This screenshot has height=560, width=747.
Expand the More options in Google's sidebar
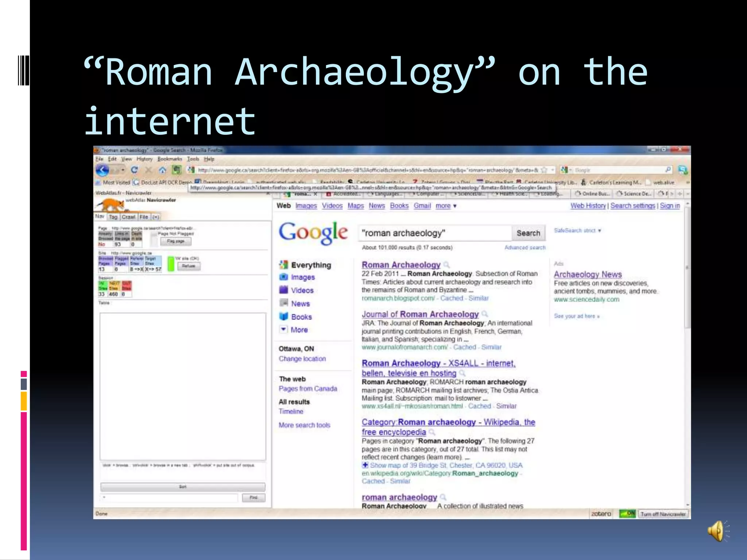[294, 330]
